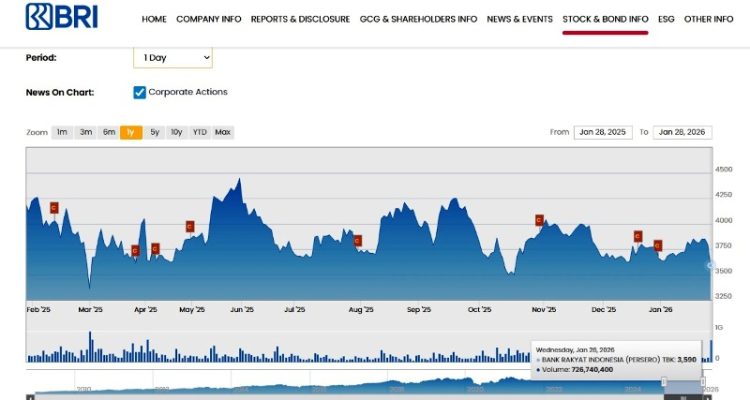
Task: Open the Period dropdown showing 1 Day
Action: coord(173,58)
